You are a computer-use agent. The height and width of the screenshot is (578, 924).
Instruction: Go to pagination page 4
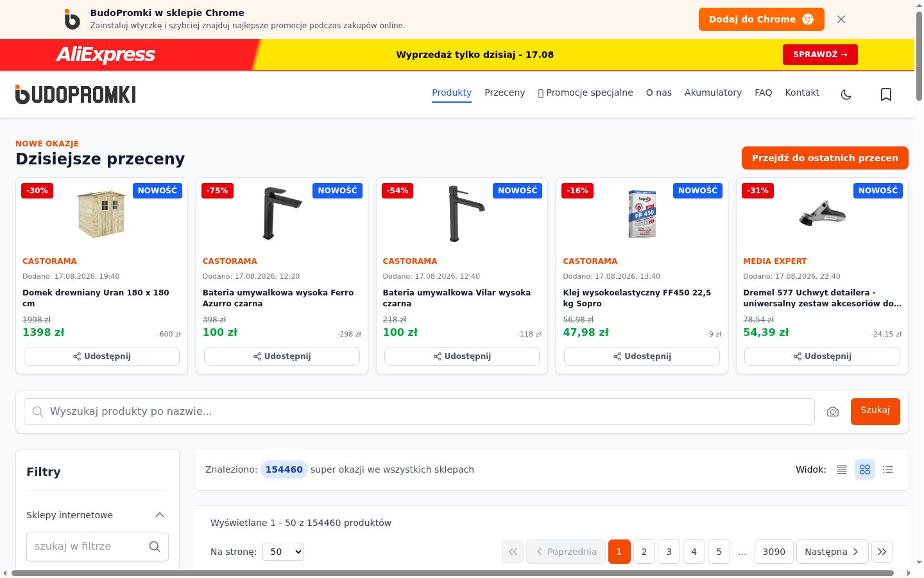[694, 552]
